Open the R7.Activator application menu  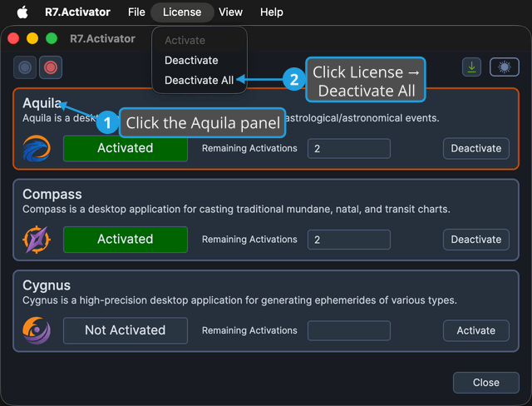tap(77, 12)
